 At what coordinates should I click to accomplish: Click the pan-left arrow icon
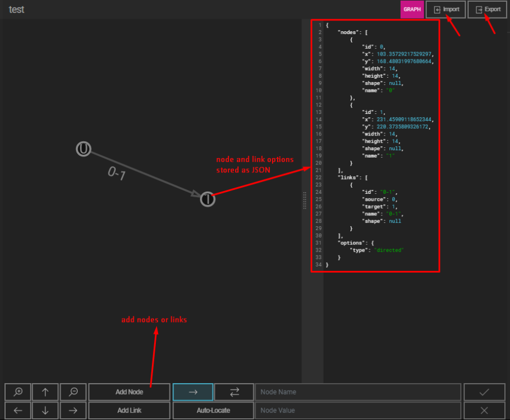18,410
